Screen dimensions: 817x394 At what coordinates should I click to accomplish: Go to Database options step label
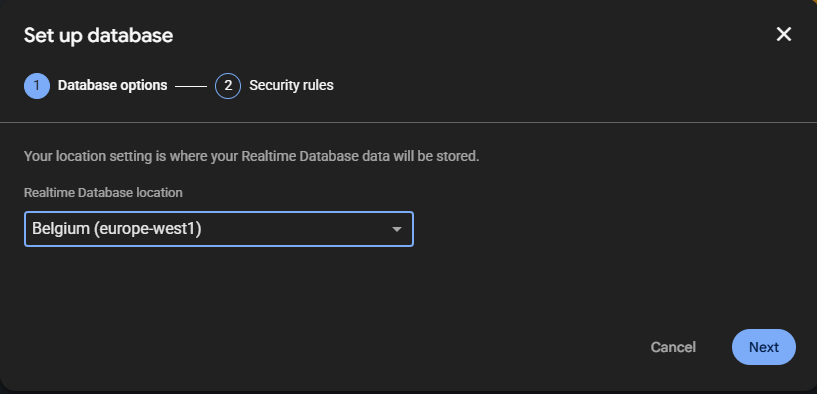[113, 85]
